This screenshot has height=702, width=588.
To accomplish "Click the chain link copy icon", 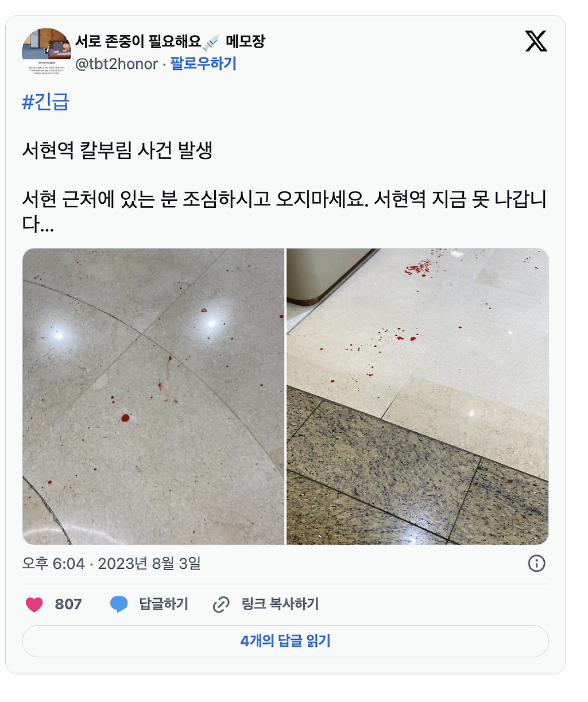I will tap(221, 604).
